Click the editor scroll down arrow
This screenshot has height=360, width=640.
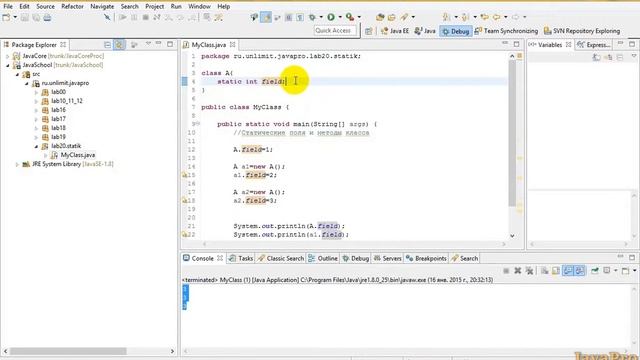pyautogui.click(x=512, y=236)
